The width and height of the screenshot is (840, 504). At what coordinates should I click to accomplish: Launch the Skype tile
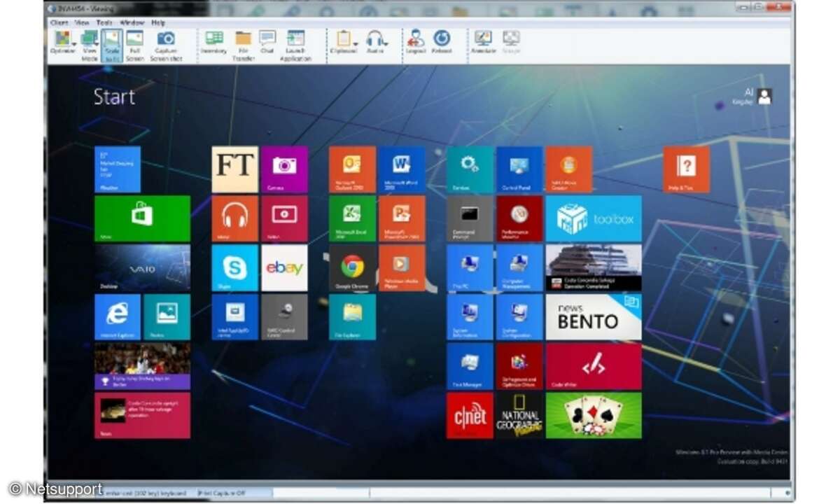coord(235,268)
